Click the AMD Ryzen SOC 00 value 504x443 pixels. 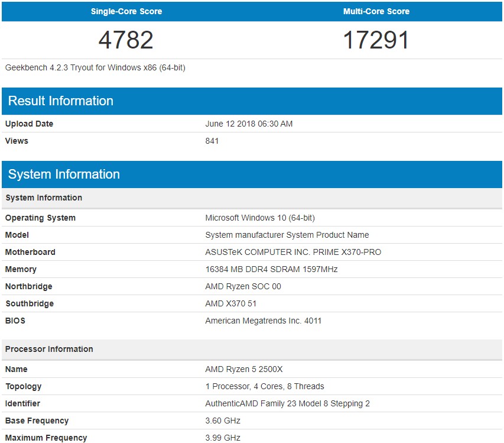(243, 286)
